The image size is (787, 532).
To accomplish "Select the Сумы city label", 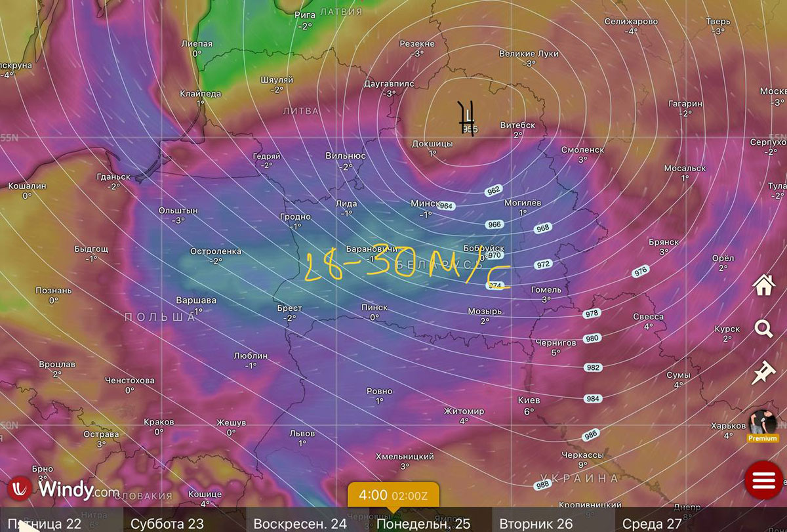I will tap(678, 375).
